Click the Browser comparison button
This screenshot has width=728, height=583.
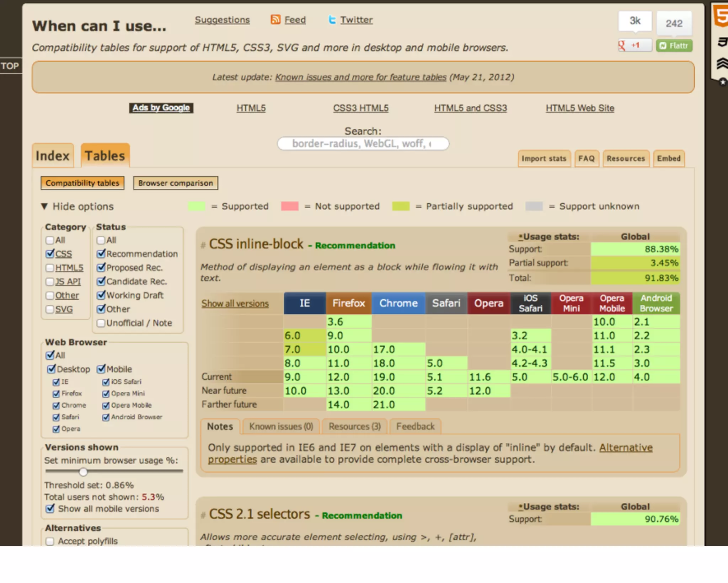176,183
